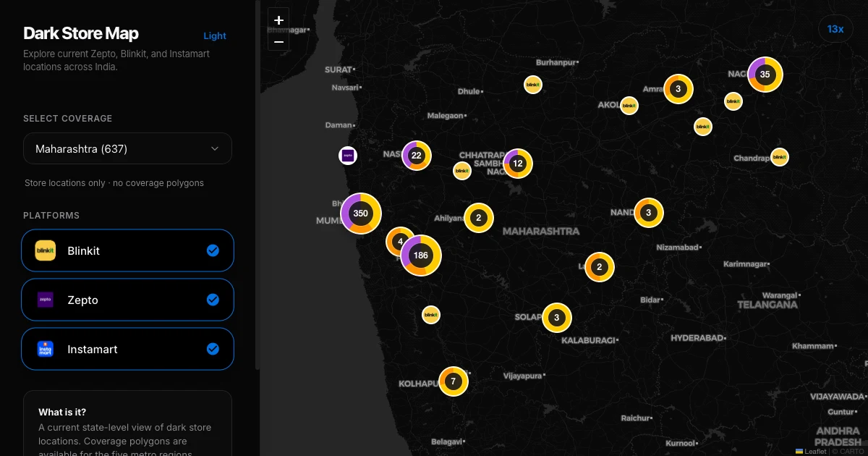Click the Raichur map label

pyautogui.click(x=635, y=418)
